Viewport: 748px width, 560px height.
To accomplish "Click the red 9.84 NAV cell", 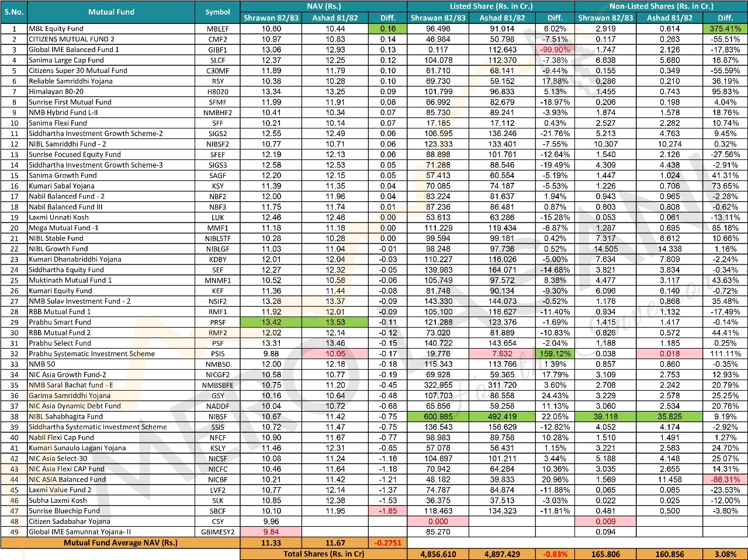I will [x=271, y=532].
